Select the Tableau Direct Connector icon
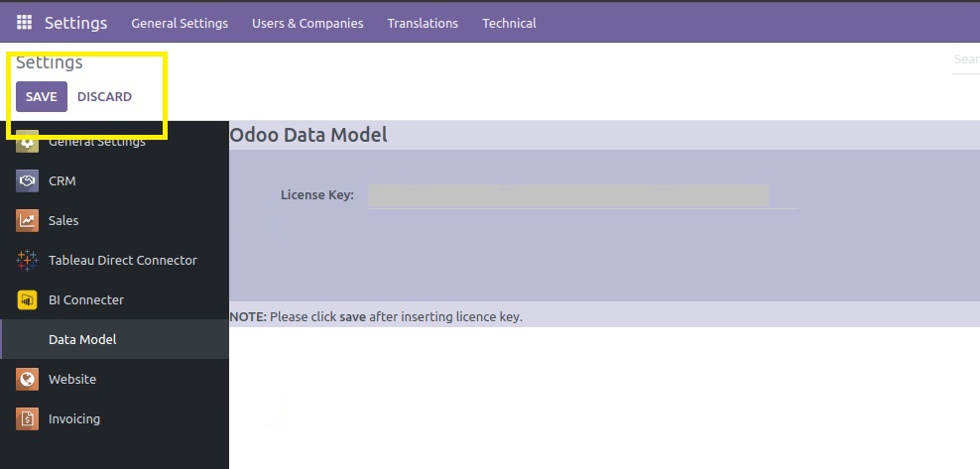Viewport: 980px width, 469px height. pyautogui.click(x=27, y=261)
